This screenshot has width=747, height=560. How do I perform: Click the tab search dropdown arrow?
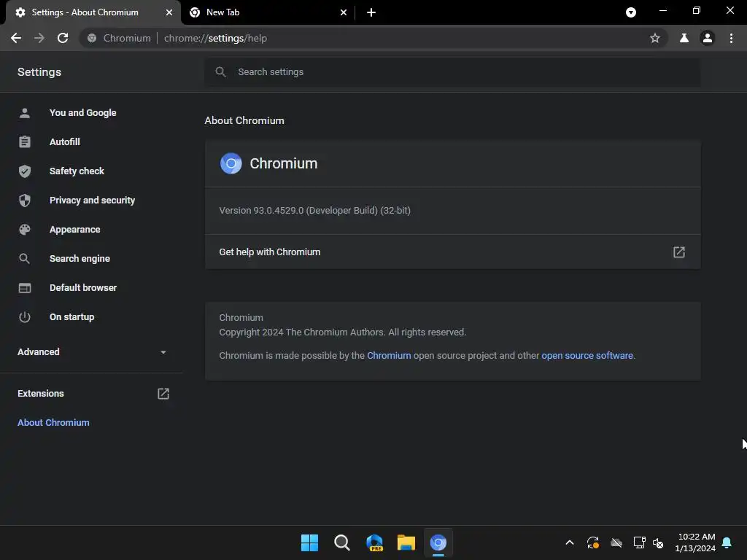pos(631,12)
